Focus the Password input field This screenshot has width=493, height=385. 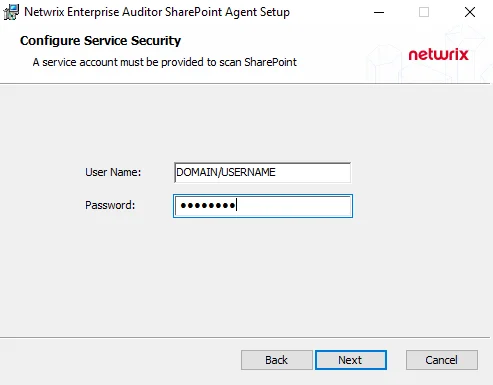click(x=263, y=206)
